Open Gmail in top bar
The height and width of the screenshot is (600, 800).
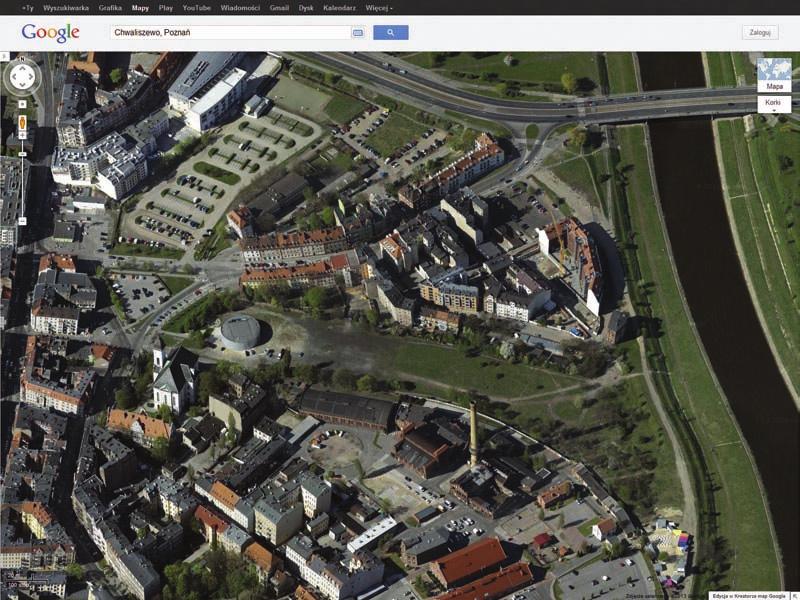pos(279,8)
